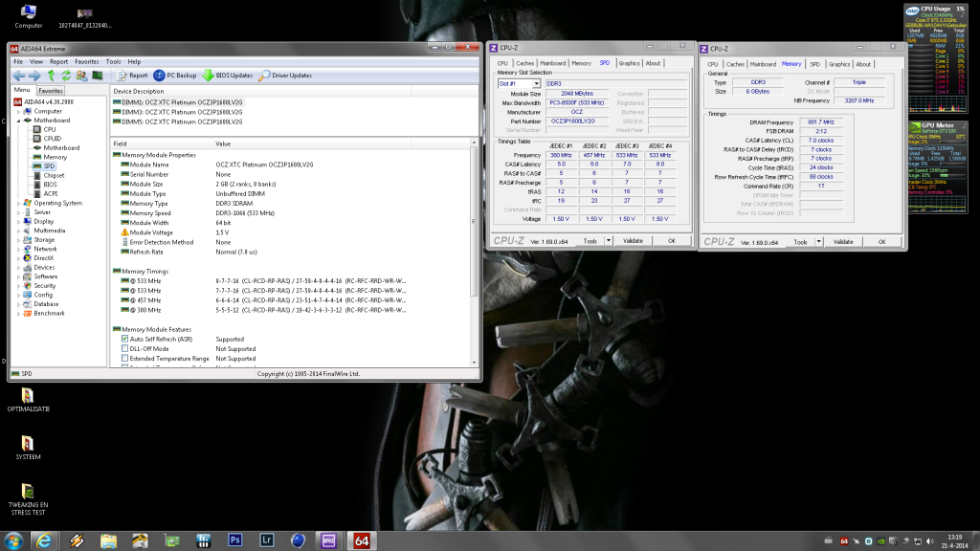This screenshot has height=551, width=980.
Task: Launch Photoshop from the taskbar
Action: click(x=235, y=541)
